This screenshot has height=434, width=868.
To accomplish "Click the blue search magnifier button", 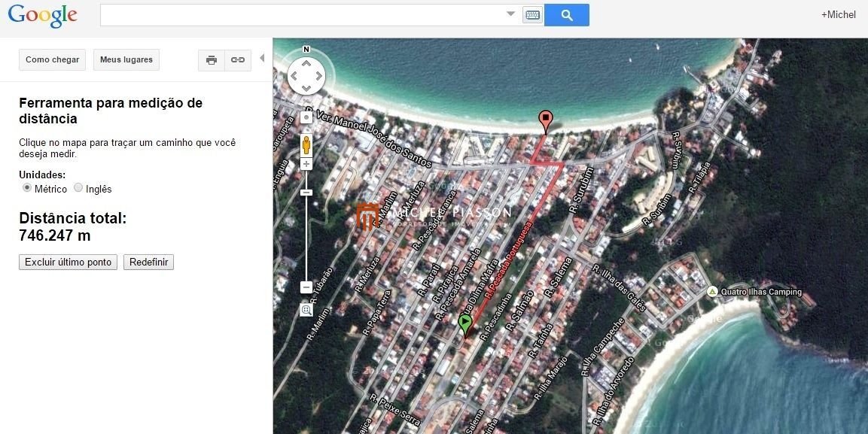I will pyautogui.click(x=566, y=15).
